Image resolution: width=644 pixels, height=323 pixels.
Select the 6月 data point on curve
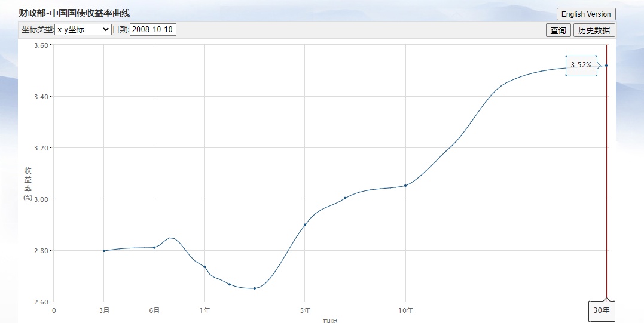(x=154, y=247)
